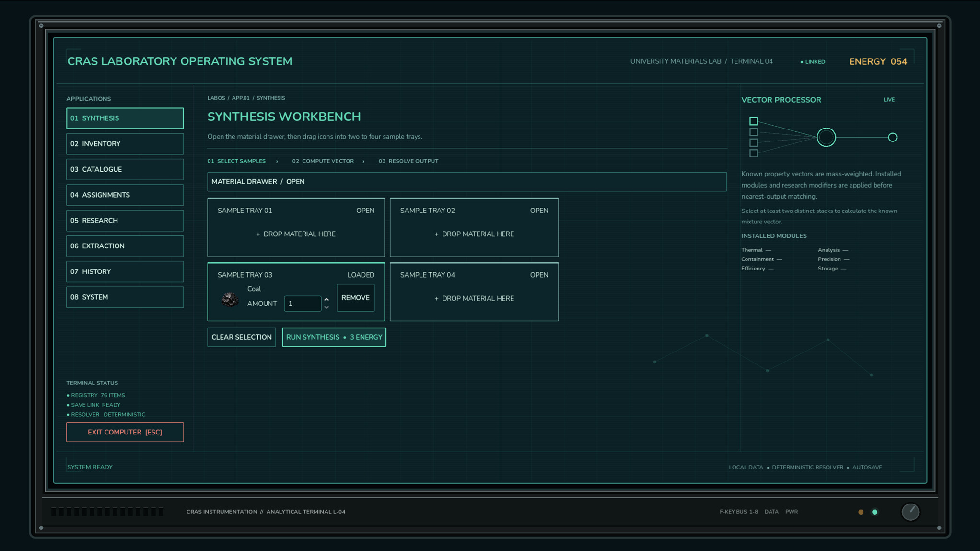
Task: Select Sample Tray 04 drop zone
Action: (474, 292)
